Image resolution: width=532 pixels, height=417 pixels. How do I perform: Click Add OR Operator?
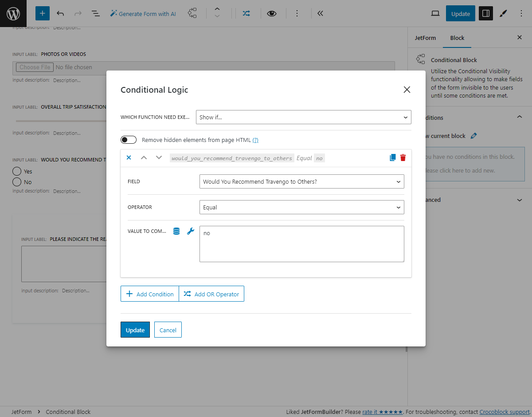pyautogui.click(x=211, y=294)
